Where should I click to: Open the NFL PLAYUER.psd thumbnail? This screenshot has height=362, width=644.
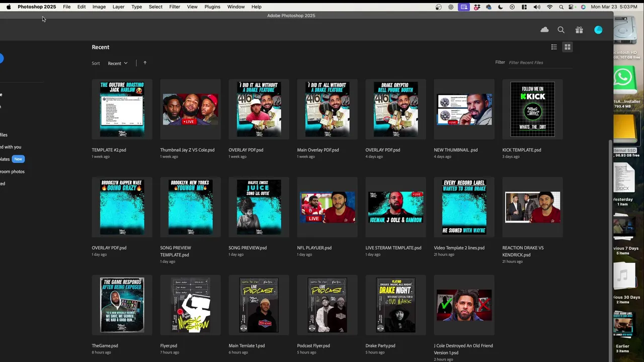(327, 207)
